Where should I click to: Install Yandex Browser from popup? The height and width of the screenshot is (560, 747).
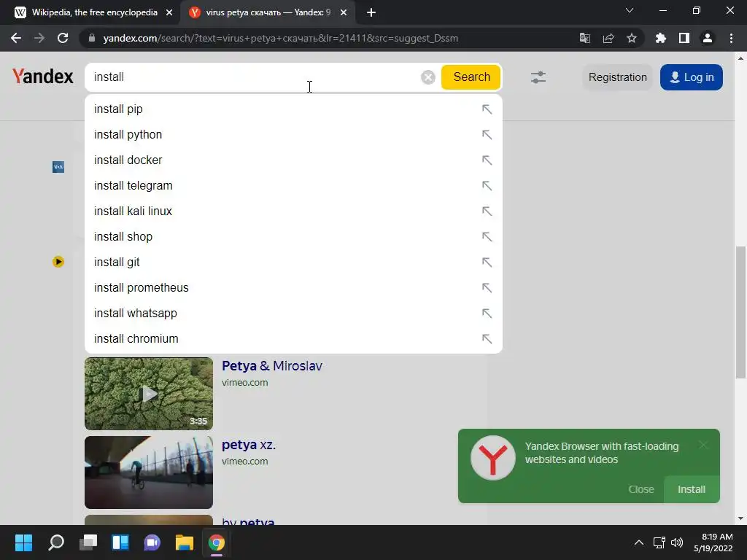click(x=692, y=489)
